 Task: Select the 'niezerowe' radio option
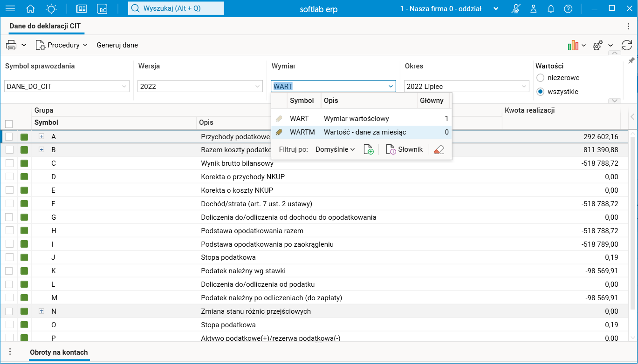coord(541,78)
